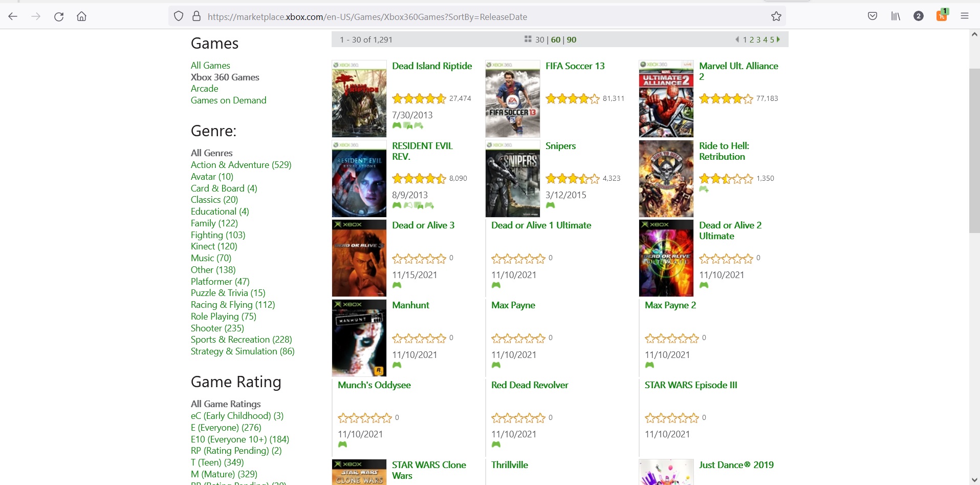Open STAR WARS Clone Wars title link
Viewport: 980px width, 485px height.
(429, 470)
